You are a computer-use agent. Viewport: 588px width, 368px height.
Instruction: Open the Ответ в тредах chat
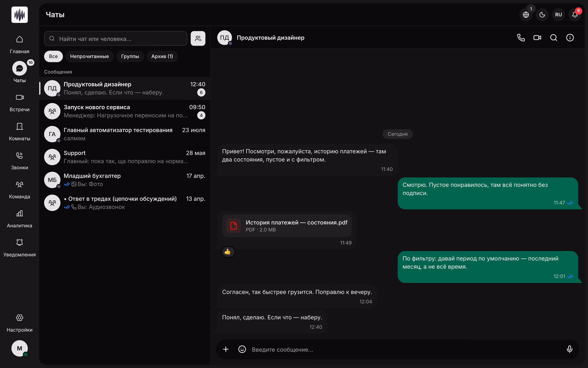pyautogui.click(x=125, y=203)
